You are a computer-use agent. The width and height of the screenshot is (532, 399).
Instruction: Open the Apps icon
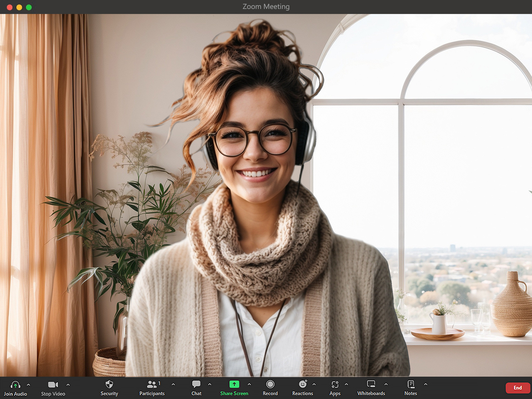click(x=335, y=384)
